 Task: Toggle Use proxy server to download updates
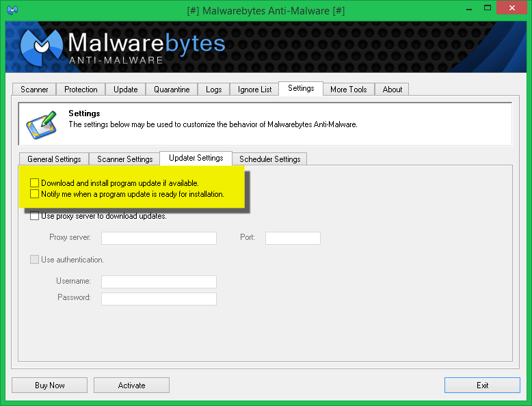click(x=34, y=216)
